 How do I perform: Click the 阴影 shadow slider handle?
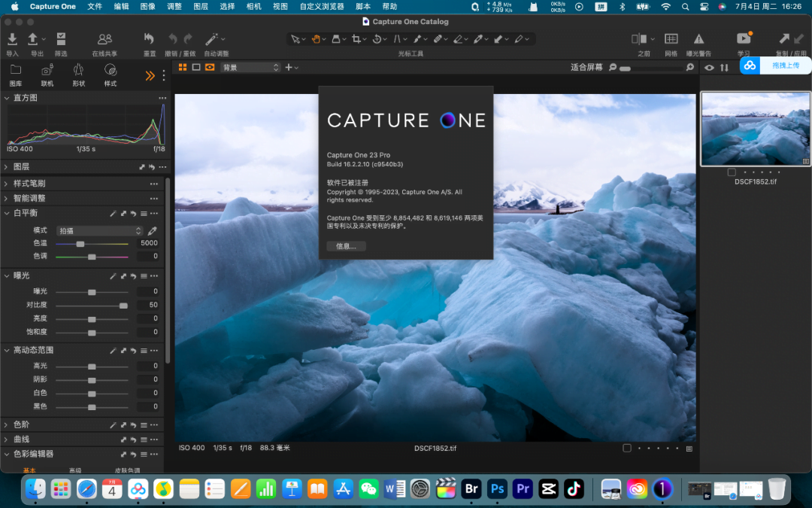(92, 380)
